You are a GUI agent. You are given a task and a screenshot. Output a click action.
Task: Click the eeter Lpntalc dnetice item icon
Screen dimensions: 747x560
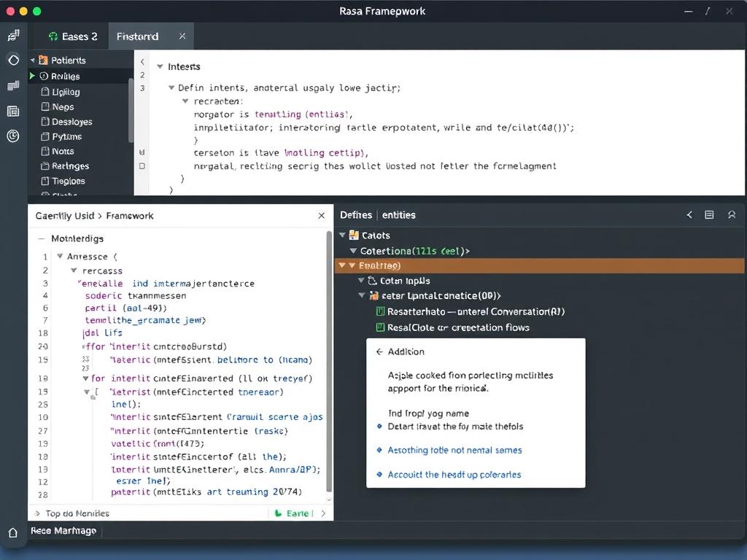click(374, 296)
